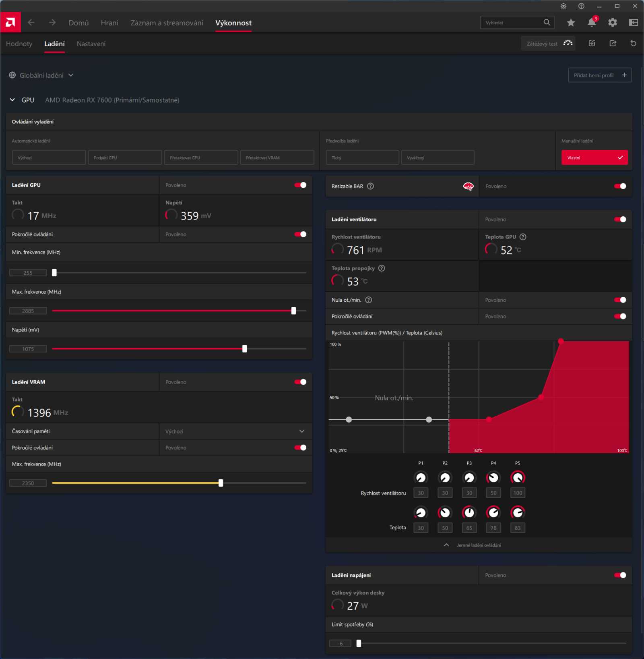
Task: Click the reset to defaults icon
Action: (633, 44)
